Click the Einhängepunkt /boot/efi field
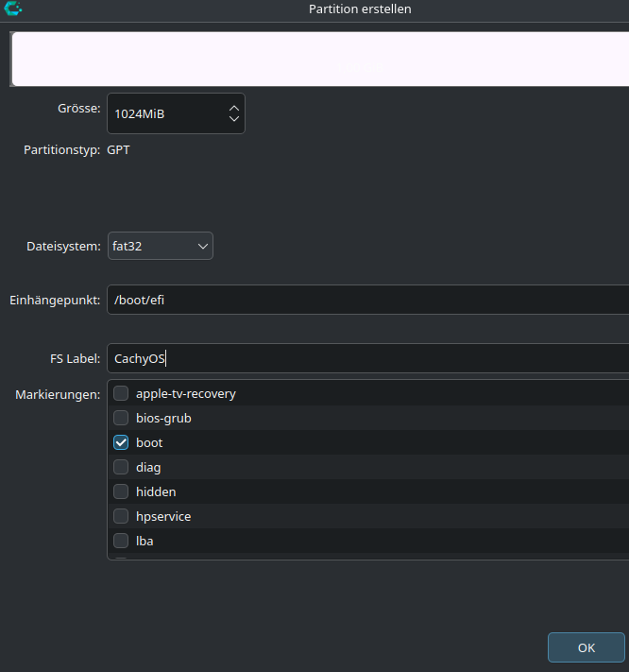The image size is (629, 672). [x=367, y=300]
